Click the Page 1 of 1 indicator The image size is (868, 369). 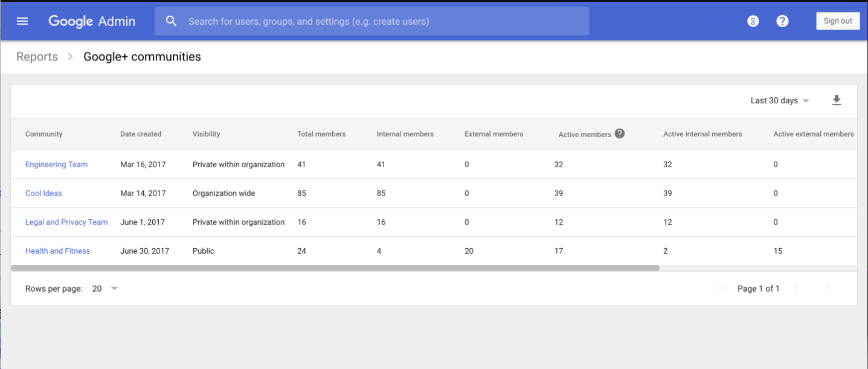tap(759, 289)
